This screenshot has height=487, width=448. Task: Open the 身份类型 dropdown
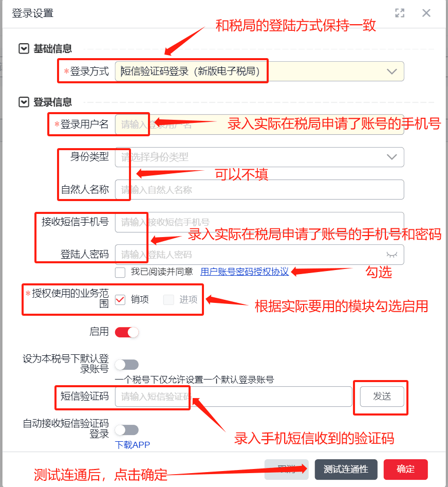[x=259, y=157]
